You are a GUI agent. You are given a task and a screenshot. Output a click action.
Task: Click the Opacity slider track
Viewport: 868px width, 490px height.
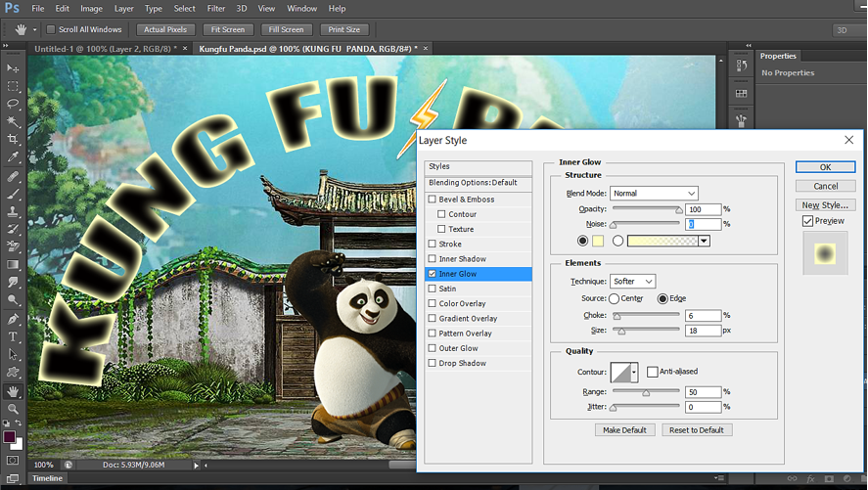tap(646, 208)
